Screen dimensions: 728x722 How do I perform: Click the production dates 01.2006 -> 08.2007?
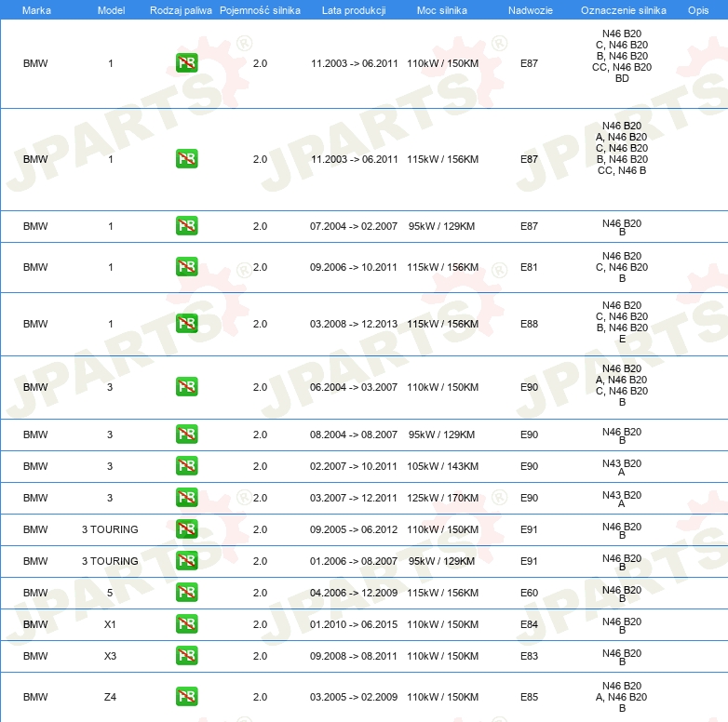click(354, 561)
